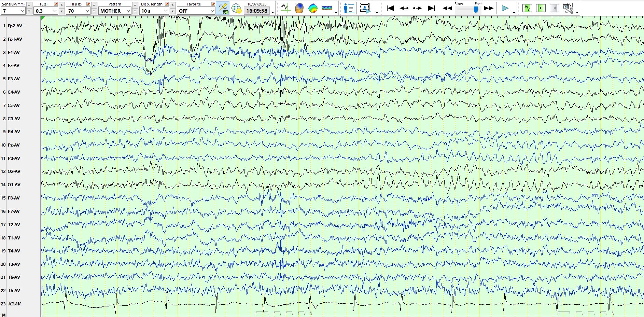The width and height of the screenshot is (644, 317).
Task: Click the fast forward button
Action: pyautogui.click(x=489, y=8)
